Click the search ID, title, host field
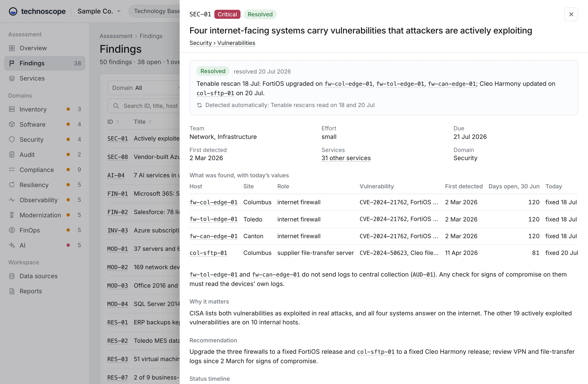588x384 pixels. pyautogui.click(x=144, y=106)
